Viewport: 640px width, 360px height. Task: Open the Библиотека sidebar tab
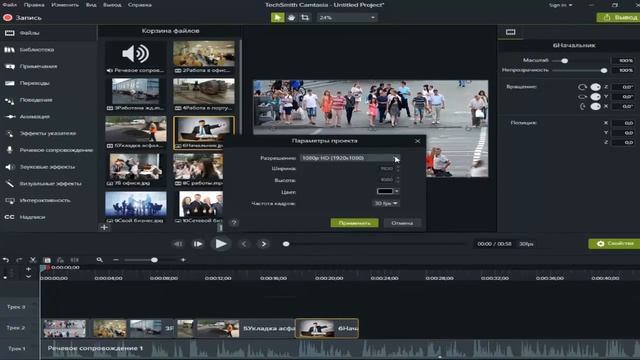pos(48,50)
